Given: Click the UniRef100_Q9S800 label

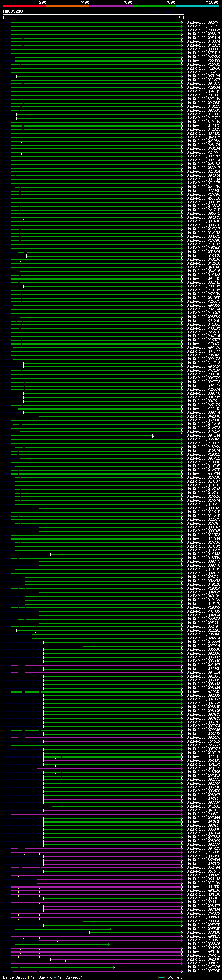Looking at the screenshot, I should pyautogui.click(x=203, y=830).
